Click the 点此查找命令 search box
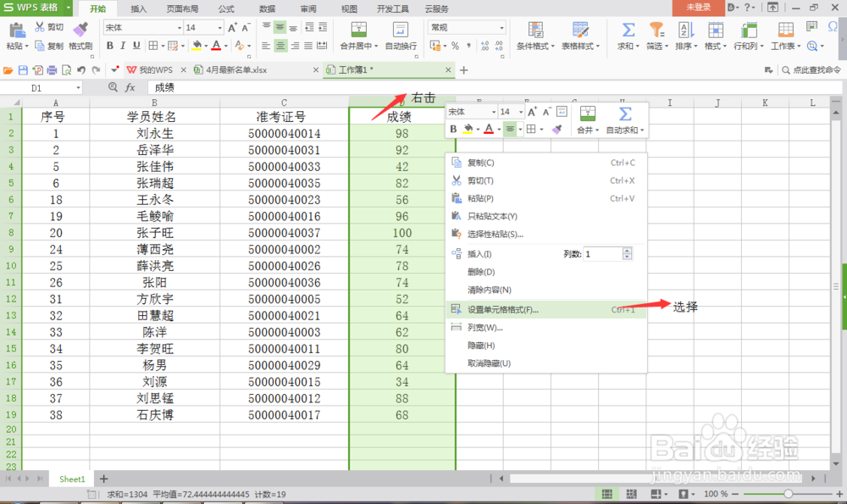 pyautogui.click(x=811, y=70)
